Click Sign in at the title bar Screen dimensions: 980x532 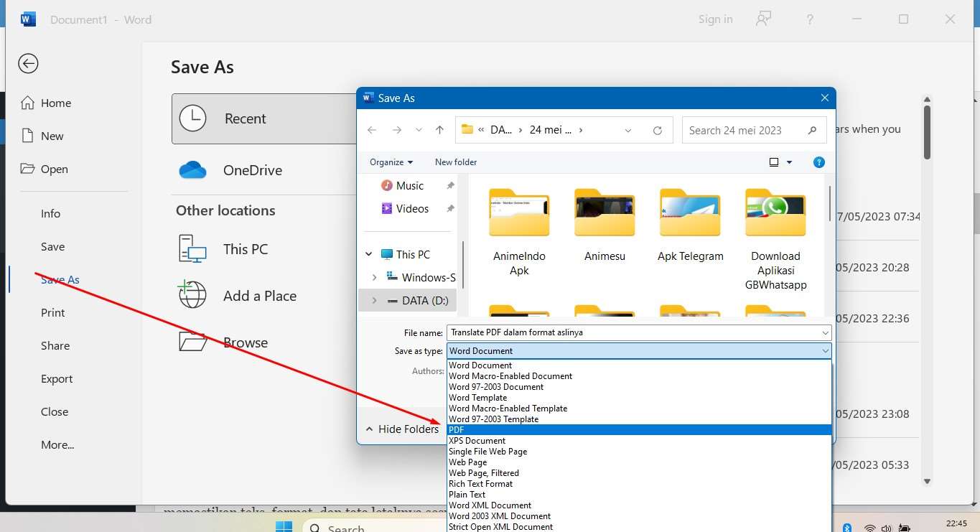715,19
